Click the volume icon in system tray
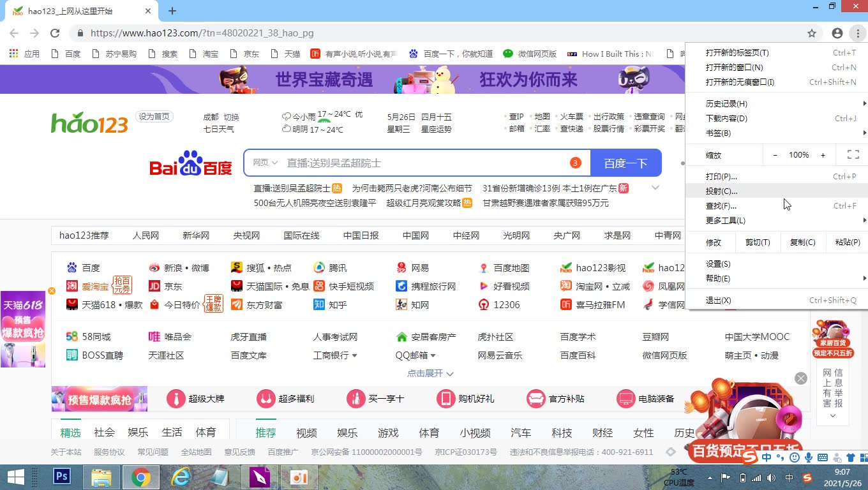This screenshot has height=490, width=868. point(772,478)
